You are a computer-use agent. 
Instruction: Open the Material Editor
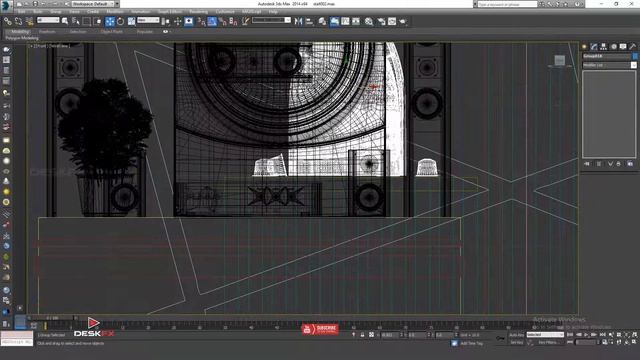369,21
